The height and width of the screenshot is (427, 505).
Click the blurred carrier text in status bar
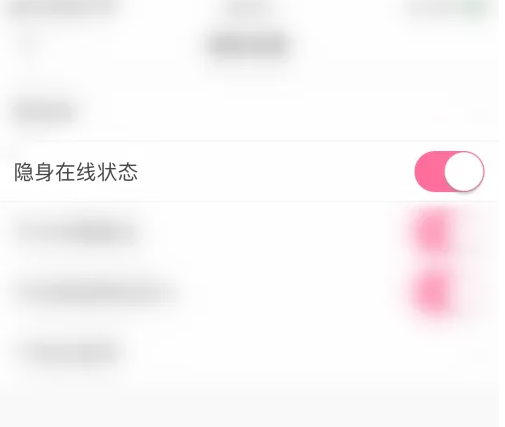(x=63, y=7)
